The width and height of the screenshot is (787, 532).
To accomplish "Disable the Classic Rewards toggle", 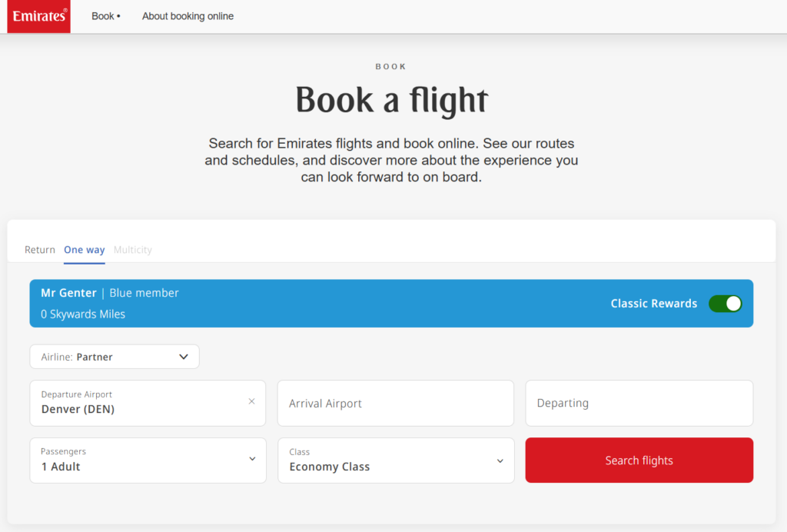I will (726, 304).
